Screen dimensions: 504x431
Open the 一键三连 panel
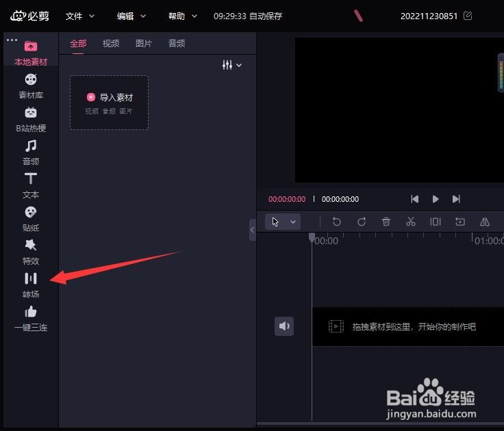[31, 319]
